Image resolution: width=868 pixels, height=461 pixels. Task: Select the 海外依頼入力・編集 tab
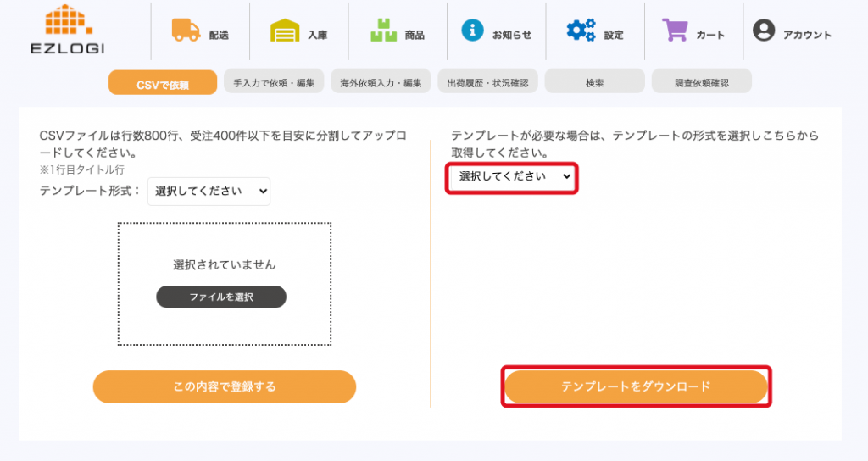(x=381, y=82)
